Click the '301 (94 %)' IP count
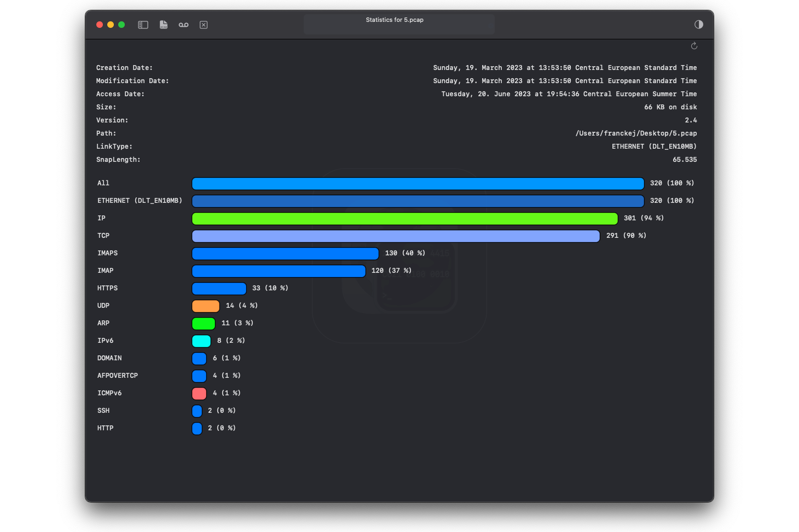This screenshot has height=532, width=799. [644, 218]
